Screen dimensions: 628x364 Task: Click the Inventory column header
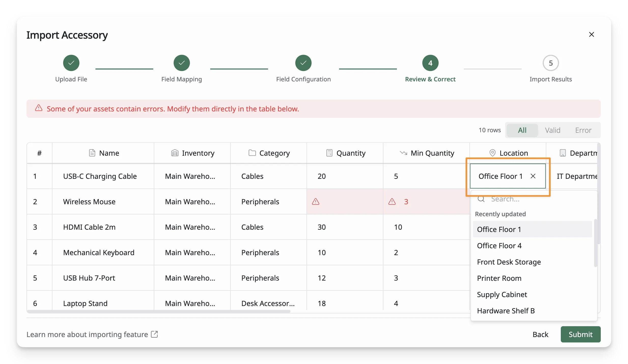(192, 153)
